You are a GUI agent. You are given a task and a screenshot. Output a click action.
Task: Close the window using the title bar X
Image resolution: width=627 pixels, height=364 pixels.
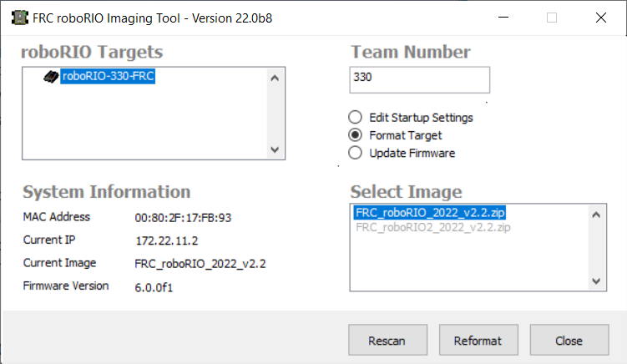tap(601, 18)
